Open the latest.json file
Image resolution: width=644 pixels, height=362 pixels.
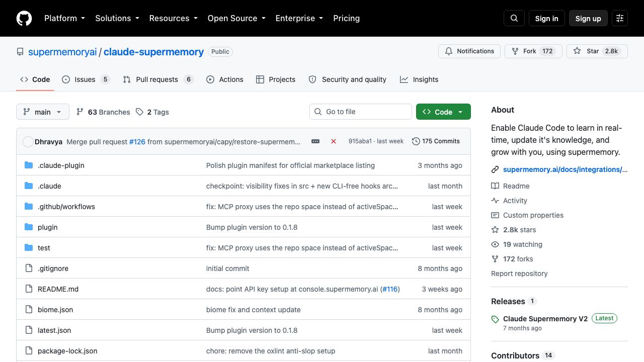(x=54, y=330)
